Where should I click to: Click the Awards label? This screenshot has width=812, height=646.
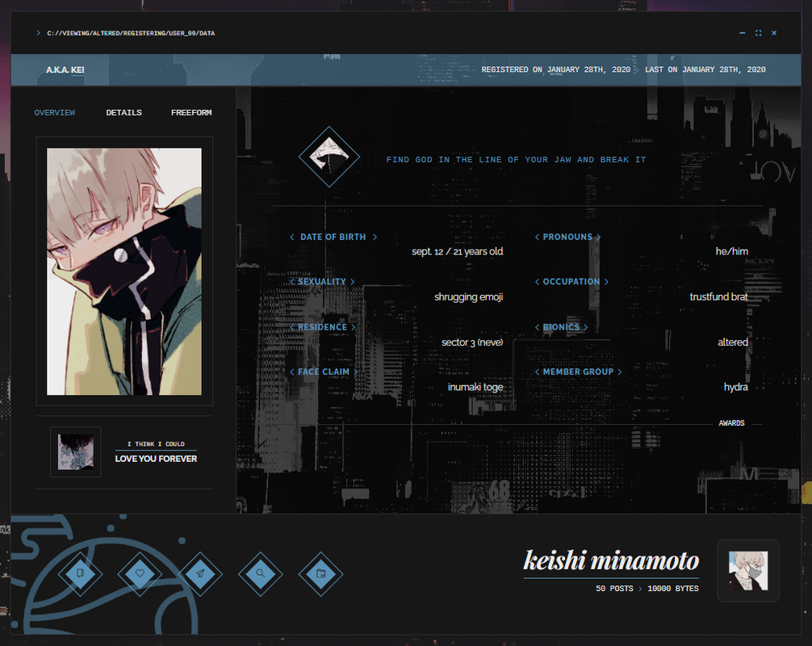click(x=731, y=423)
